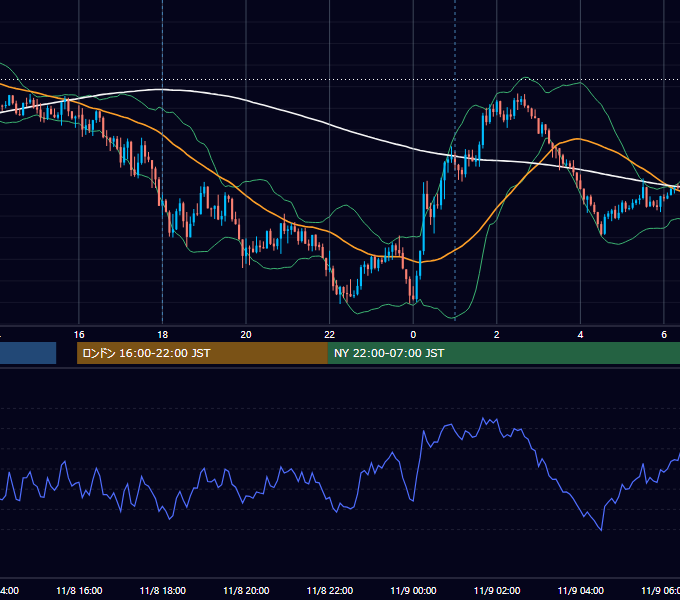Click the '16' hour label on chart axis
Viewport: 680px width, 600px height.
79,335
